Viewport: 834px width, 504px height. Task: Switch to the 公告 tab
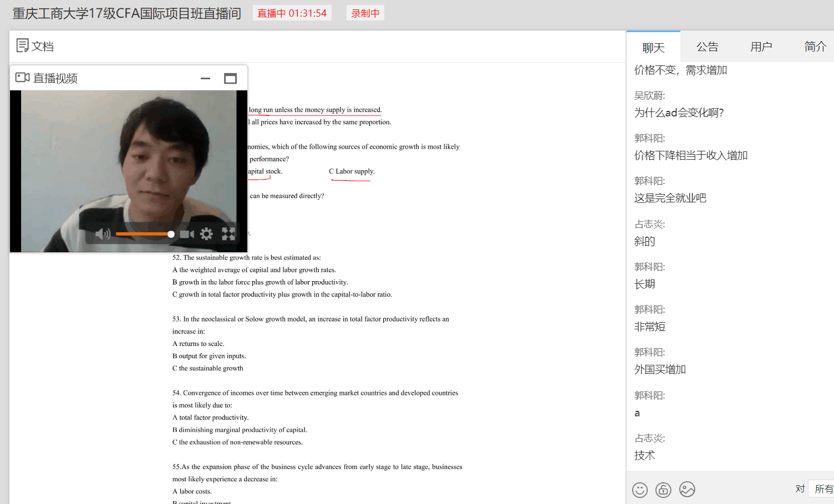[707, 47]
